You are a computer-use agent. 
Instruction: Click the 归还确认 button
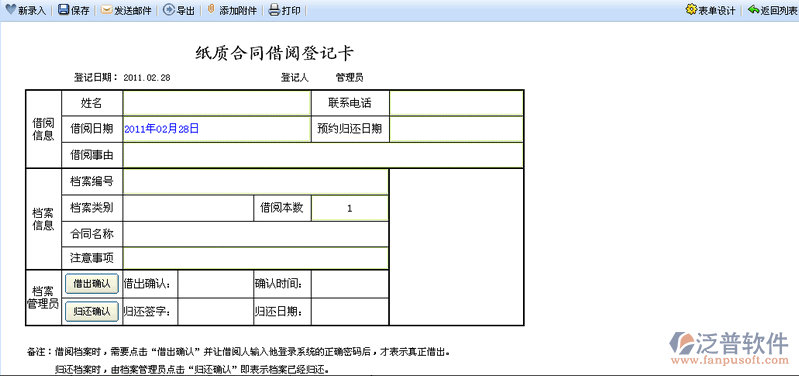coord(92,311)
